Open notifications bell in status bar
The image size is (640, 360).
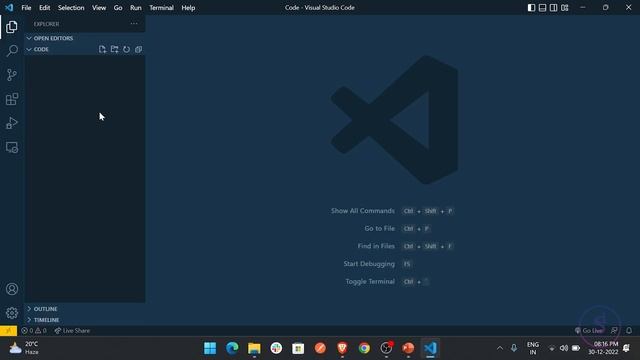click(629, 331)
